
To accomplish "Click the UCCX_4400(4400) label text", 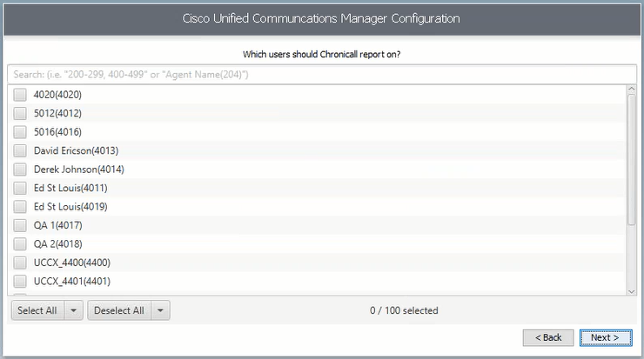I will pyautogui.click(x=72, y=263).
